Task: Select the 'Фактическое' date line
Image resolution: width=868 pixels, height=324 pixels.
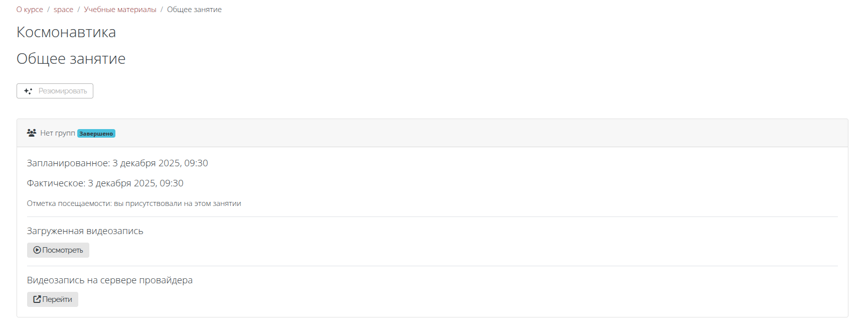Action: (105, 183)
